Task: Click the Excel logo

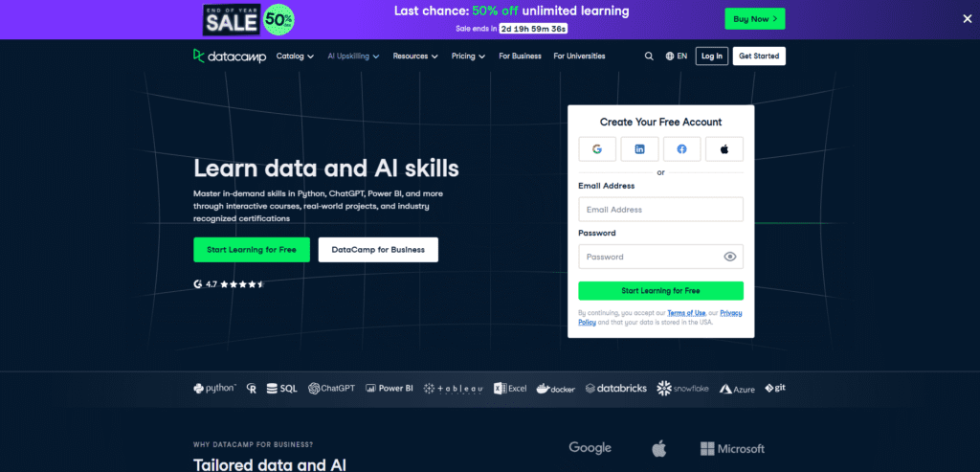Action: (510, 389)
